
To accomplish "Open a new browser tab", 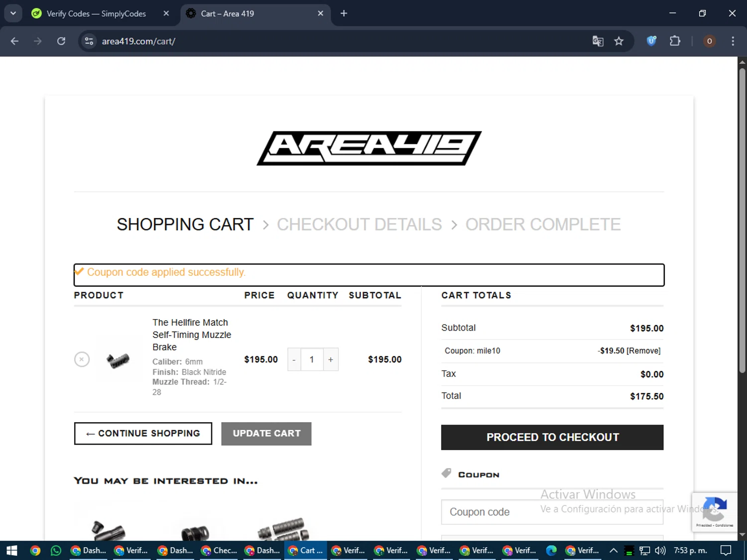I will (344, 13).
